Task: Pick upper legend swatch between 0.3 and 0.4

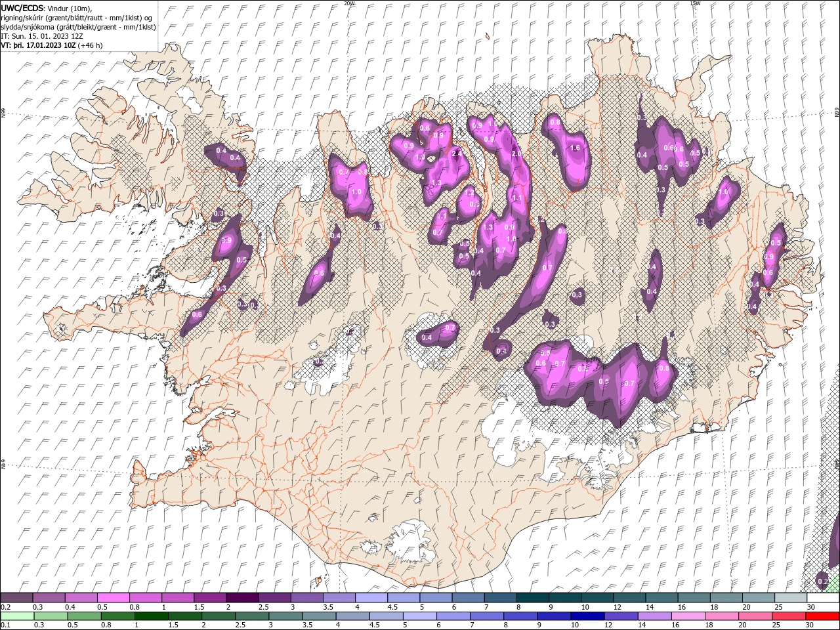Action: click(49, 598)
